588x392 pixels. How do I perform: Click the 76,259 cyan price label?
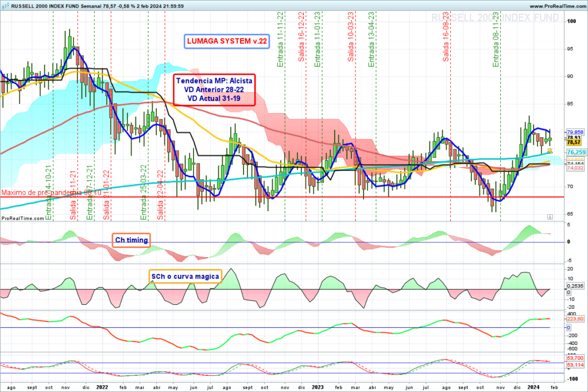[576, 152]
